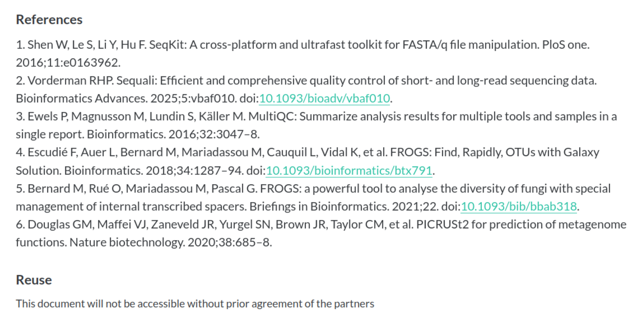This screenshot has height=323, width=644.
Task: Open the 10.1093/bioadv/vbaf010 DOI link
Action: click(324, 98)
